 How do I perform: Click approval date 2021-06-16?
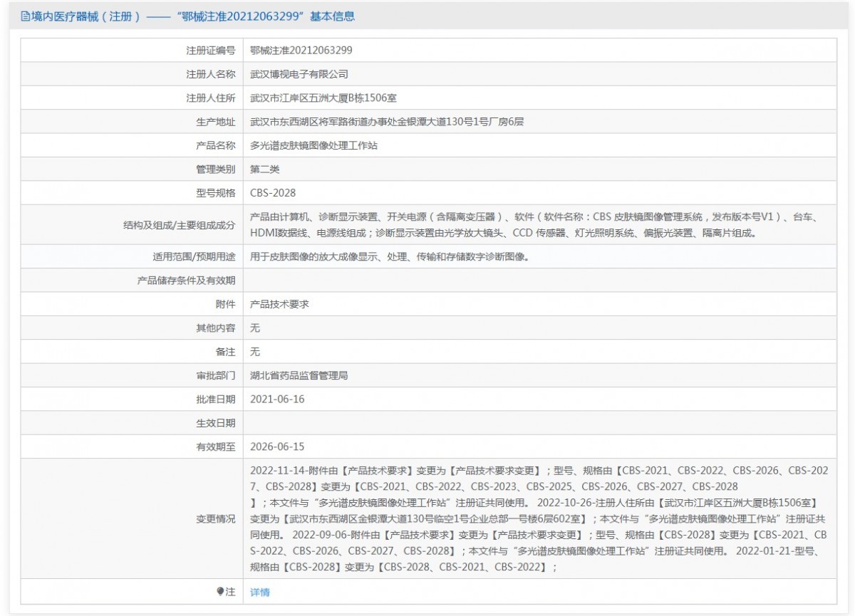pyautogui.click(x=277, y=400)
